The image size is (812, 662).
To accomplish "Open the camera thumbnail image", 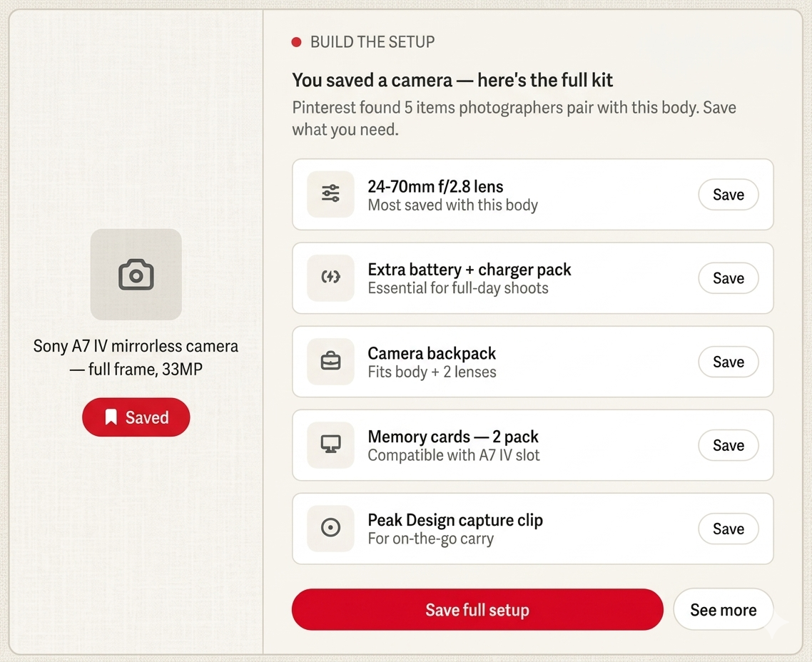I will (x=136, y=275).
